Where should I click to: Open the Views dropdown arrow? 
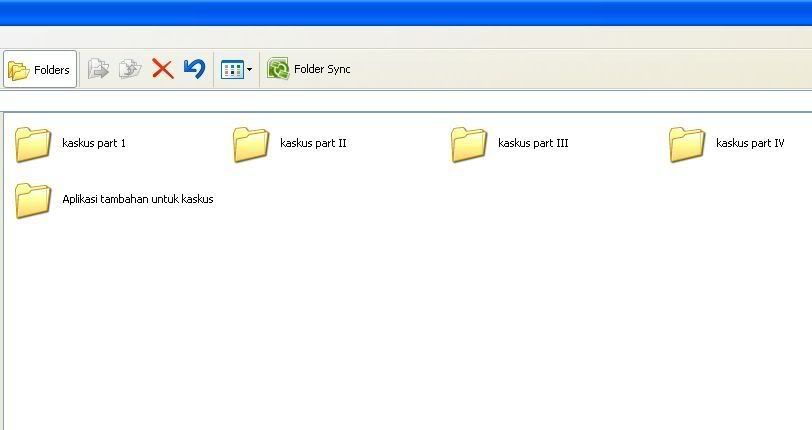point(249,69)
